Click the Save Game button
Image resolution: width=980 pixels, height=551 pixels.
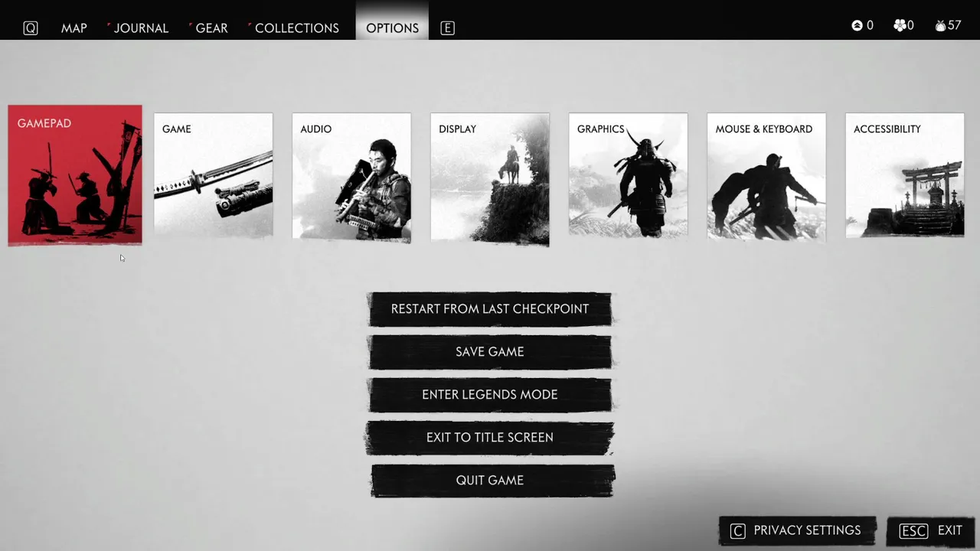(x=490, y=352)
